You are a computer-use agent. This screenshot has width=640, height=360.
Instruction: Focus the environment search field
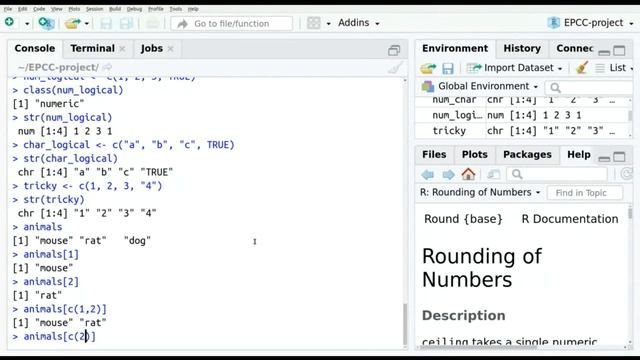click(589, 87)
